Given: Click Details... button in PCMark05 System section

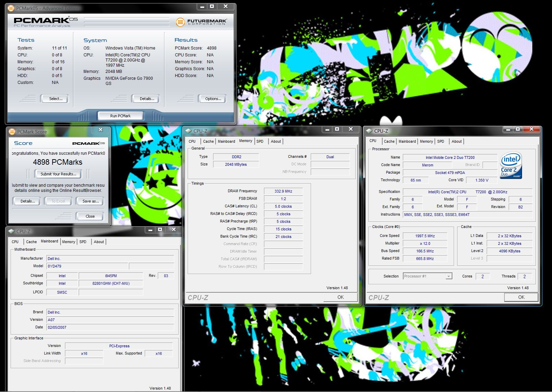Looking at the screenshot, I should pyautogui.click(x=146, y=99).
